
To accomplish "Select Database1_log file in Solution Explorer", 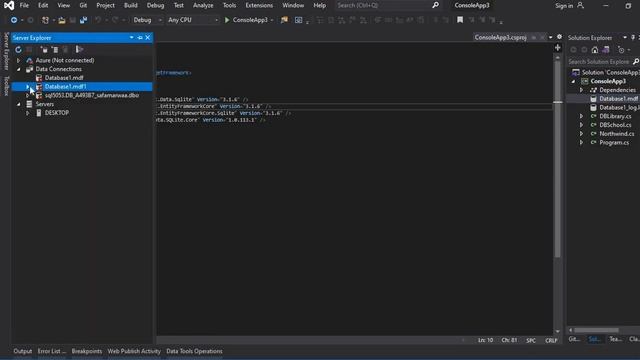I will [619, 107].
